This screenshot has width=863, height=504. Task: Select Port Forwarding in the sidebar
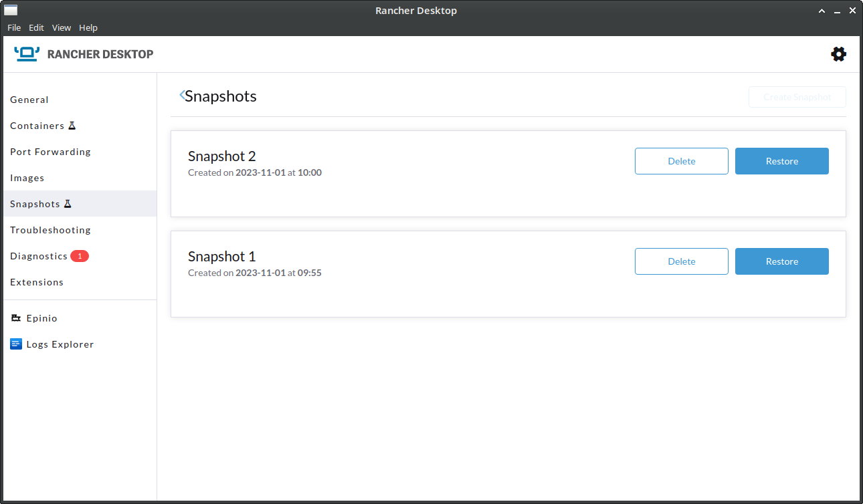click(x=80, y=152)
